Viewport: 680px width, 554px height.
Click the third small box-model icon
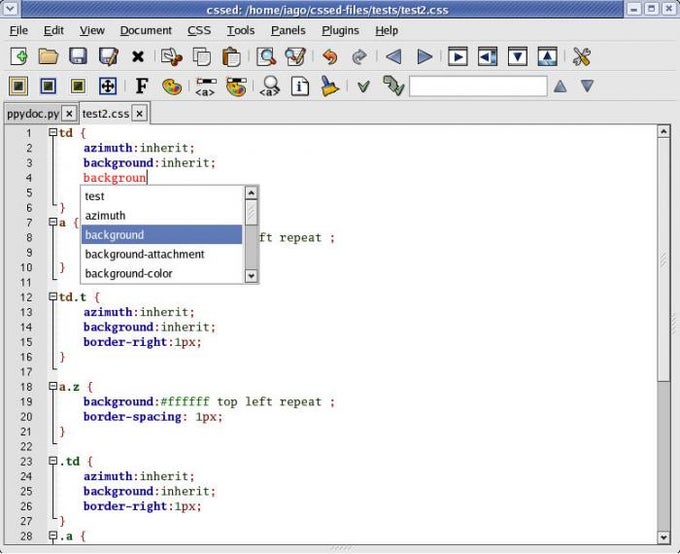click(x=78, y=86)
